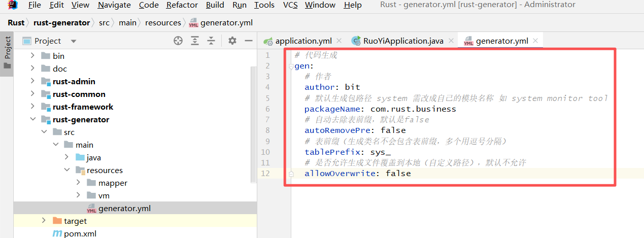Click the locate/select opened file target icon

[x=178, y=41]
